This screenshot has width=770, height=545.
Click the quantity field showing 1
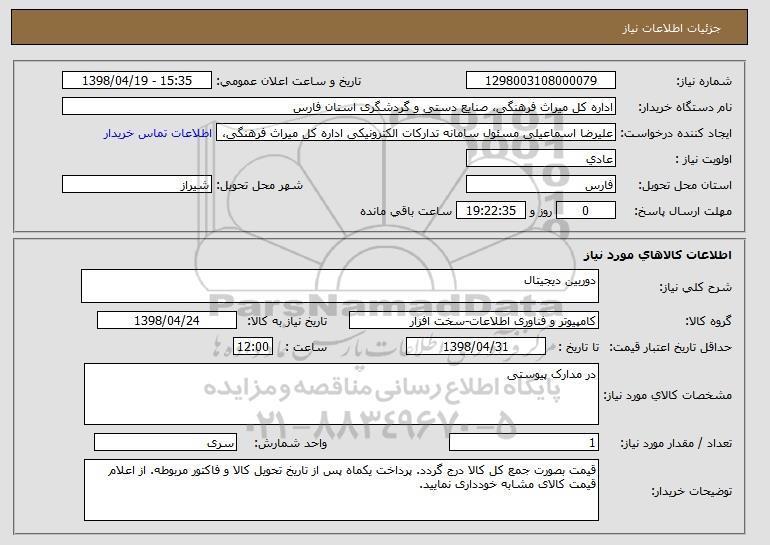pos(524,442)
